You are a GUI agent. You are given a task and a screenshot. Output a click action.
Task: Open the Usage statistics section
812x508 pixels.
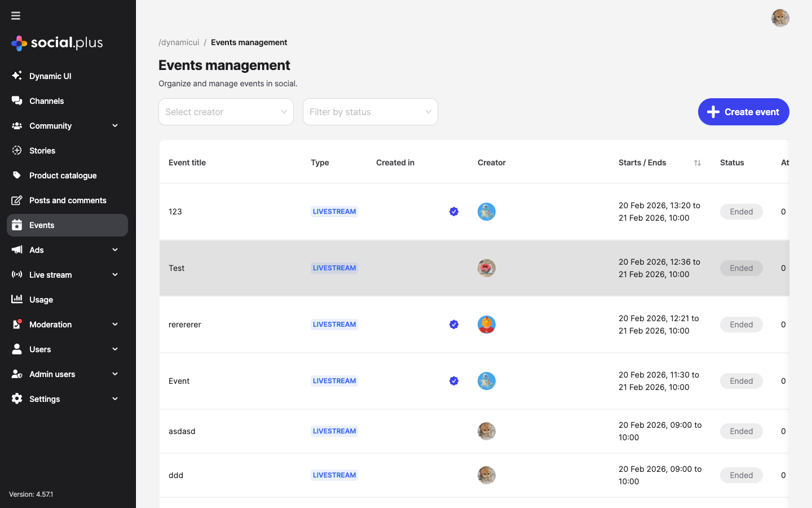point(40,299)
